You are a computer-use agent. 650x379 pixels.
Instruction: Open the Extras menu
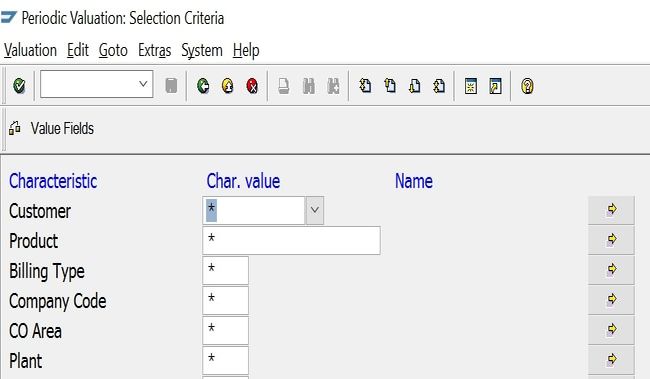pos(155,51)
